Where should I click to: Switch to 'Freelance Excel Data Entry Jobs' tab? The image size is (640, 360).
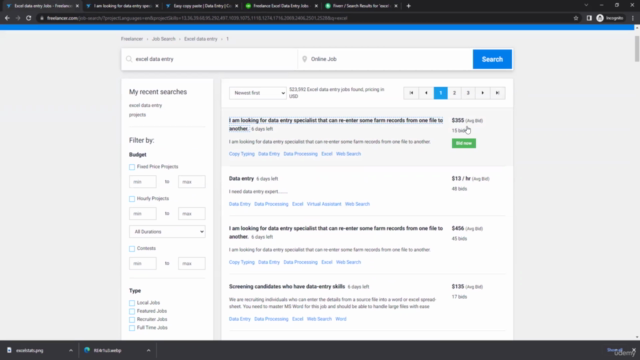[x=281, y=6]
